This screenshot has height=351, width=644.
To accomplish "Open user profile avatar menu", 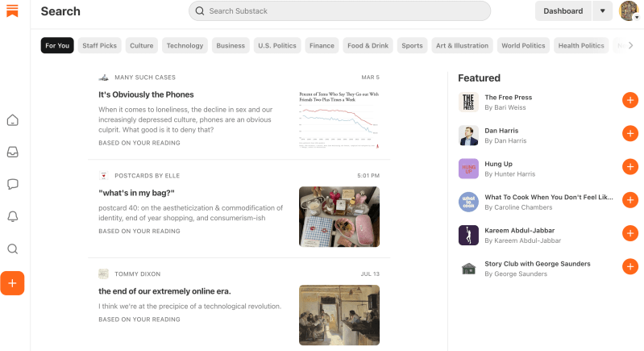I will pyautogui.click(x=629, y=11).
